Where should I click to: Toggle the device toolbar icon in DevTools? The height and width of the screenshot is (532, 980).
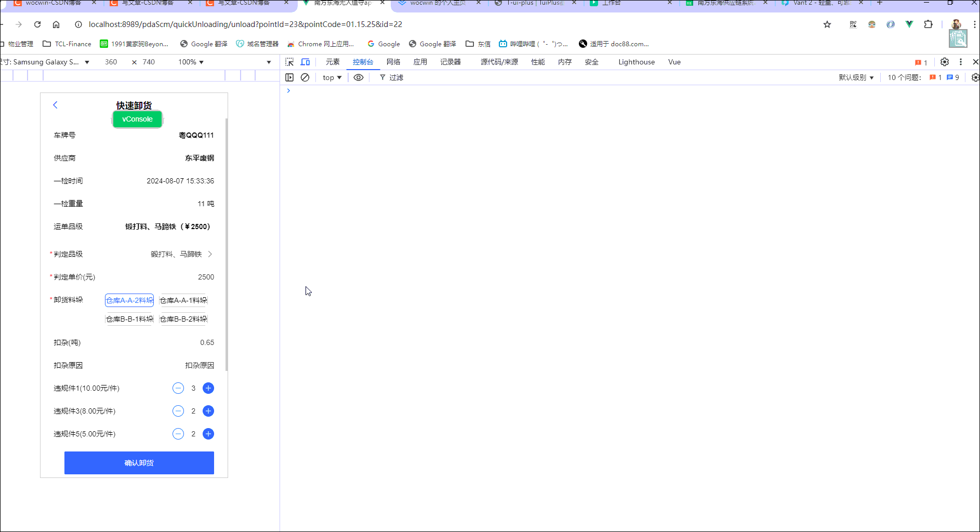coord(306,62)
